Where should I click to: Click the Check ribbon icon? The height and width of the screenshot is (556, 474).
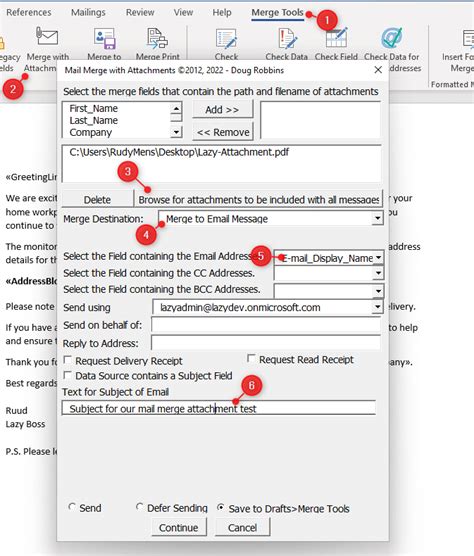226,38
